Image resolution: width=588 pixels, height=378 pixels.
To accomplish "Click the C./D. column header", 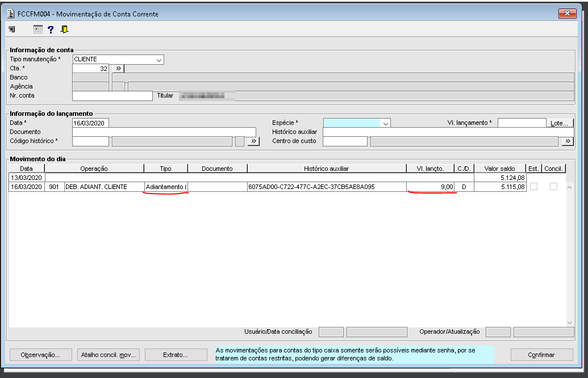I will pos(464,169).
